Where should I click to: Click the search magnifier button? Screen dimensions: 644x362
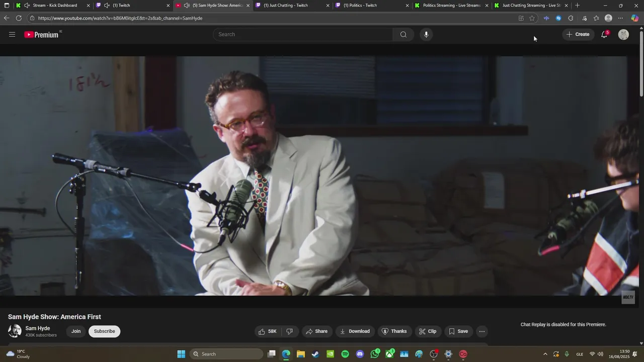403,34
